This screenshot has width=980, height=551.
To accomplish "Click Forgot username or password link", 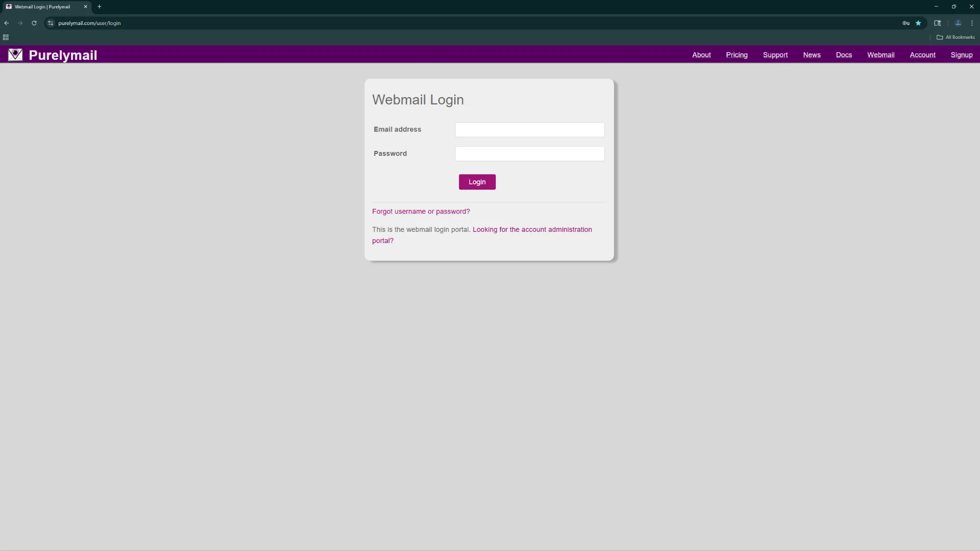I will click(421, 211).
